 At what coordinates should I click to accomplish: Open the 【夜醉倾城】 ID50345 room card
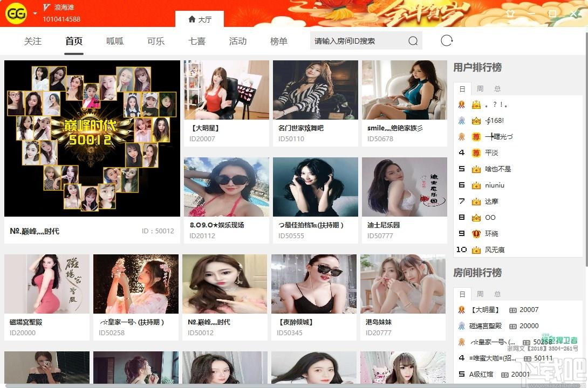(x=314, y=297)
